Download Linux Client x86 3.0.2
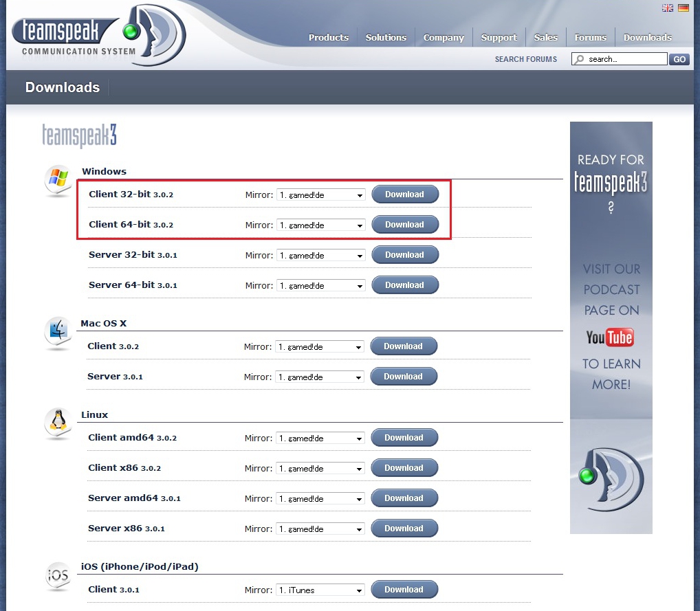Screen dimensions: 700x611 pos(404,468)
